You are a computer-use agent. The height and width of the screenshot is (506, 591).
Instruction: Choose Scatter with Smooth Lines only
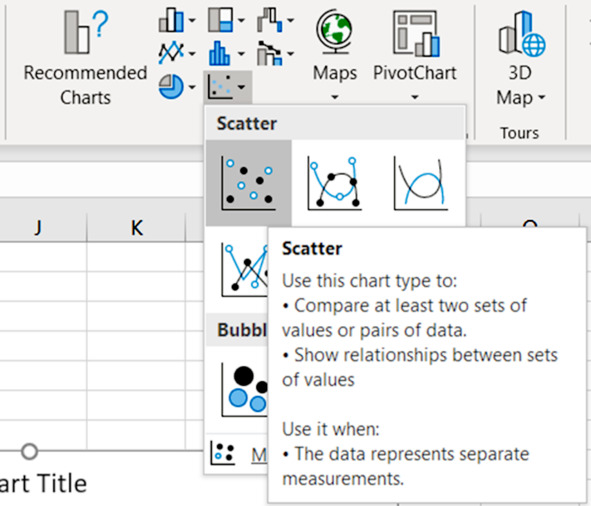(421, 183)
